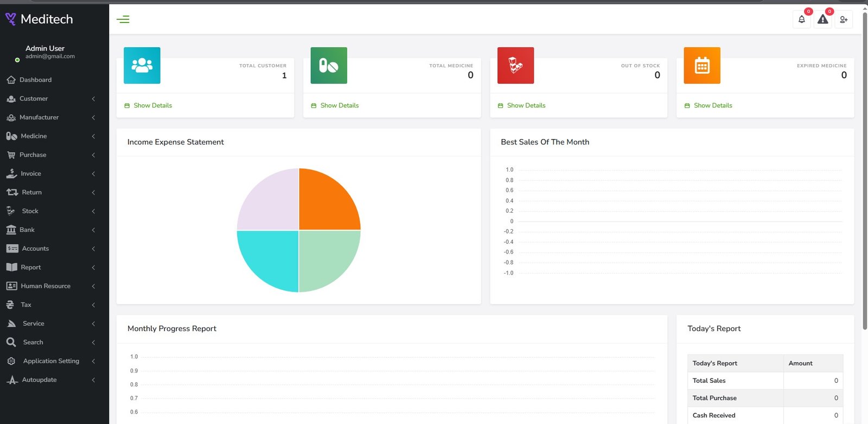This screenshot has height=424, width=868.
Task: Expand the Human Resource chevron
Action: [x=93, y=286]
